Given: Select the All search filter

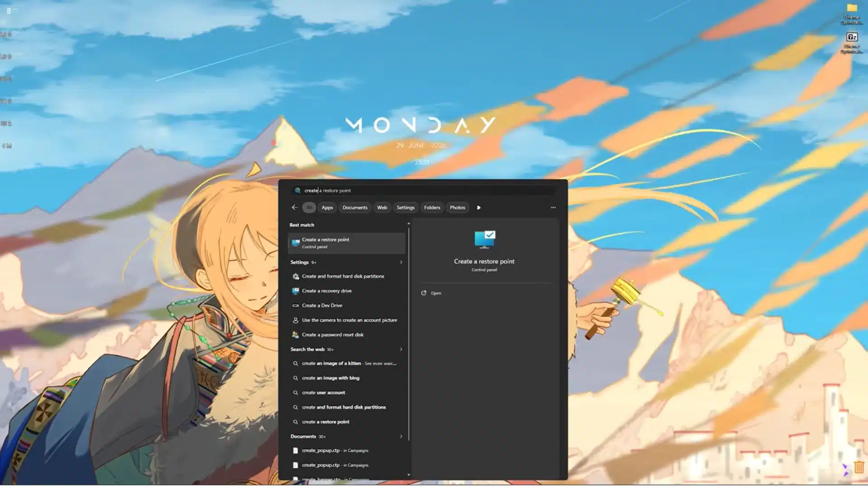Looking at the screenshot, I should point(309,207).
